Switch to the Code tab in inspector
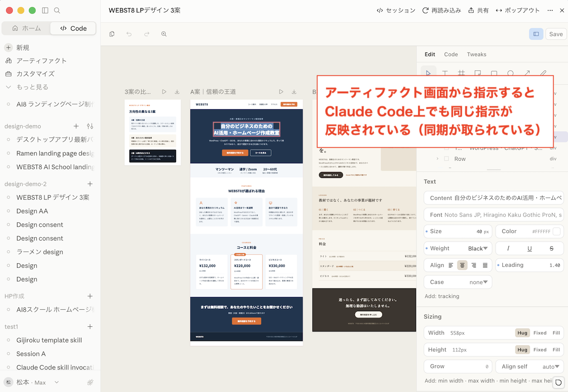Viewport: 568px width, 392px height. click(451, 54)
